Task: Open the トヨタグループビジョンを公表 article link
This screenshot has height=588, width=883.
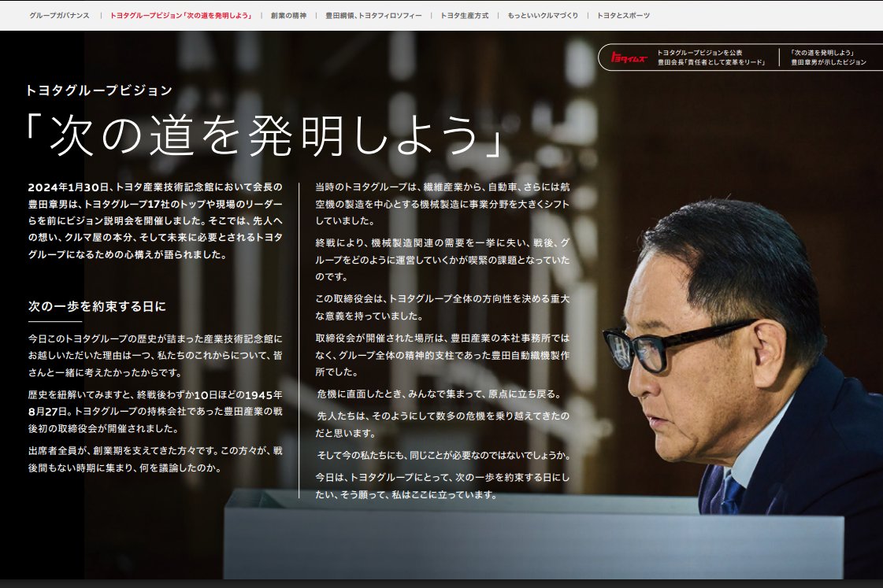Action: click(x=710, y=57)
